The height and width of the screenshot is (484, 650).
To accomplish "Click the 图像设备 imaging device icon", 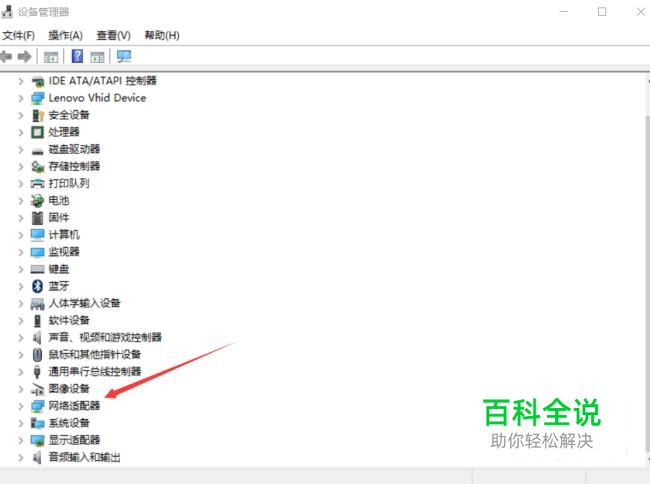I will click(38, 389).
